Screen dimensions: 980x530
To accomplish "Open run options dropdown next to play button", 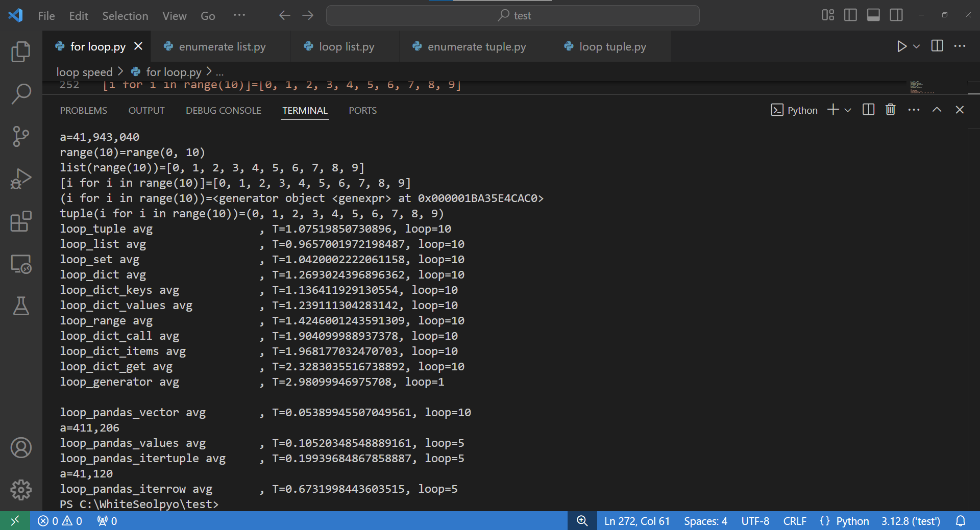I will pos(916,46).
